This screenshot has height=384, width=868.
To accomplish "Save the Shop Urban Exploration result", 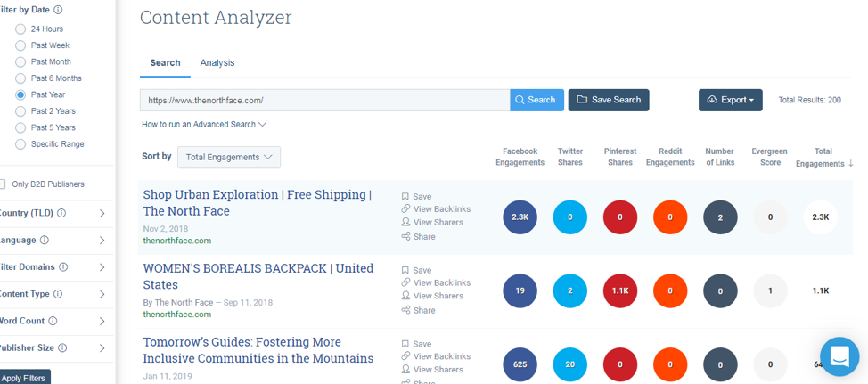I will pos(416,196).
